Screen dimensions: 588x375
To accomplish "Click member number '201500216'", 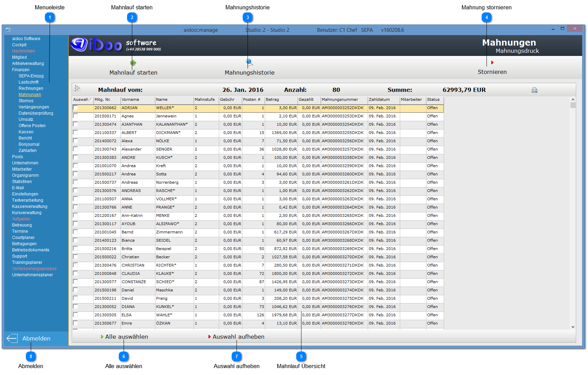I will (107, 249).
